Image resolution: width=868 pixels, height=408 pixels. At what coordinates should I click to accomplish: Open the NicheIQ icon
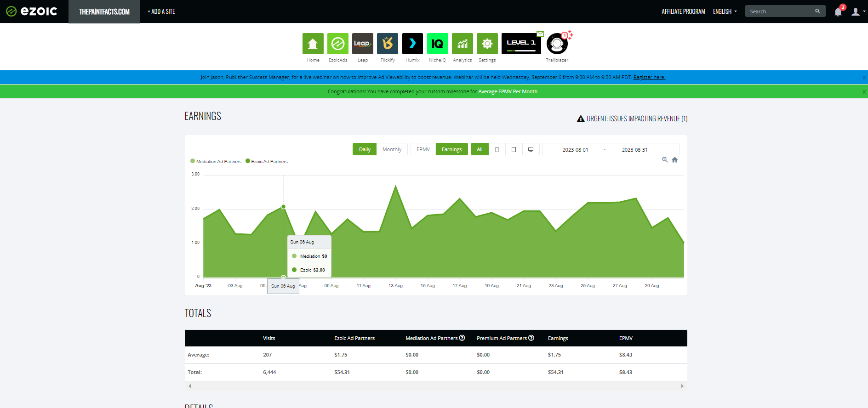pos(437,44)
